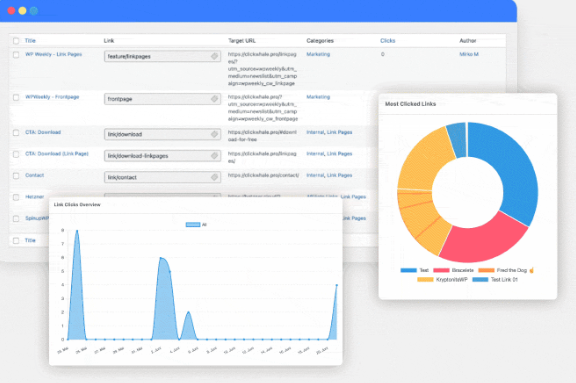Click the red close window dot

pos(11,11)
